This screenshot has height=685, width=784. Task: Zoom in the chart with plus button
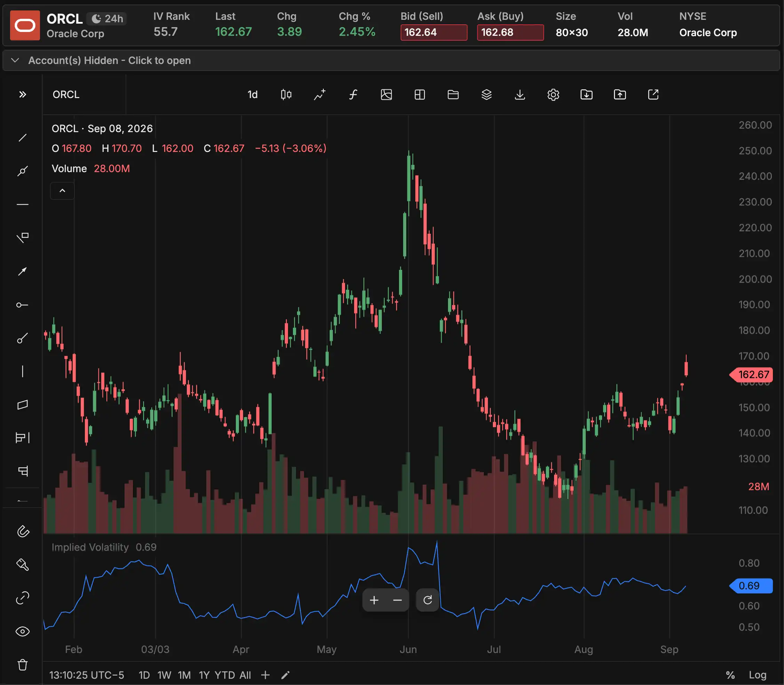click(374, 600)
